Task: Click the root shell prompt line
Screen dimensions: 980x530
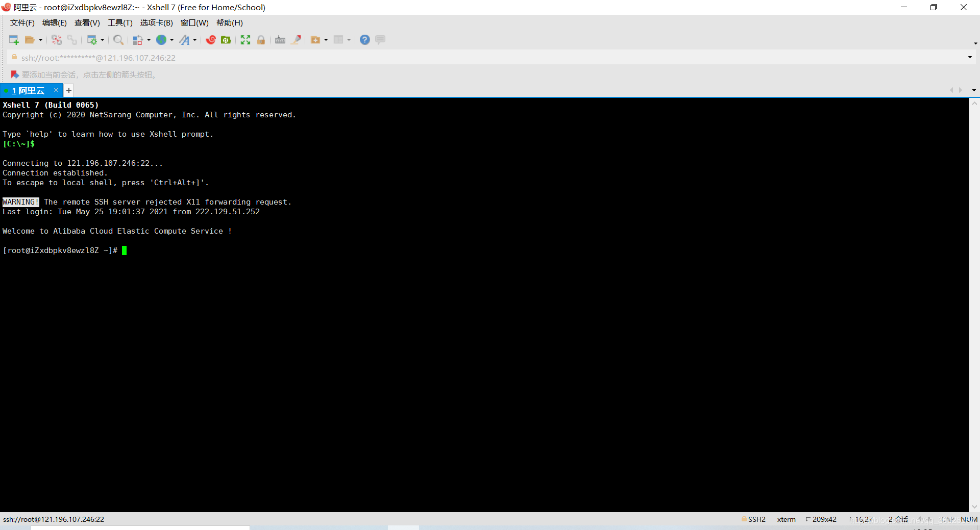Action: click(x=60, y=250)
